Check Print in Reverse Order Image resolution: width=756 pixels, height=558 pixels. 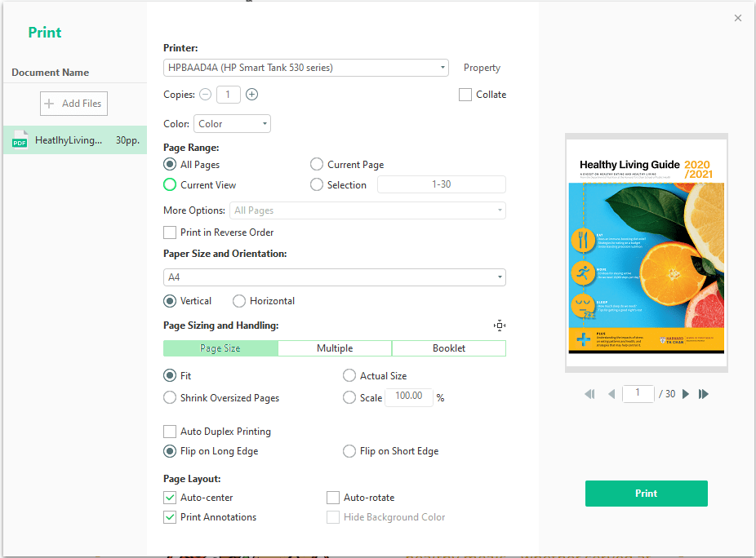[170, 232]
